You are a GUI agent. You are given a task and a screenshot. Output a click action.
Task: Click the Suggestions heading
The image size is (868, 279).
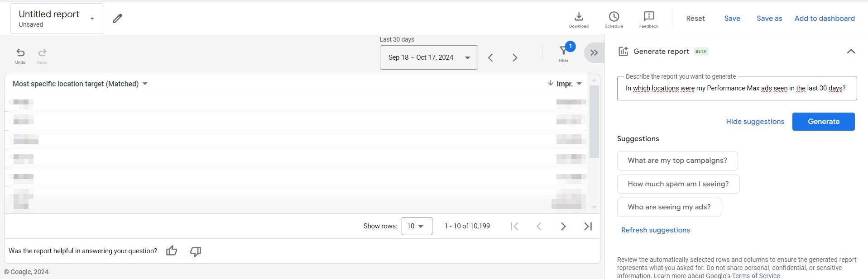pyautogui.click(x=638, y=139)
